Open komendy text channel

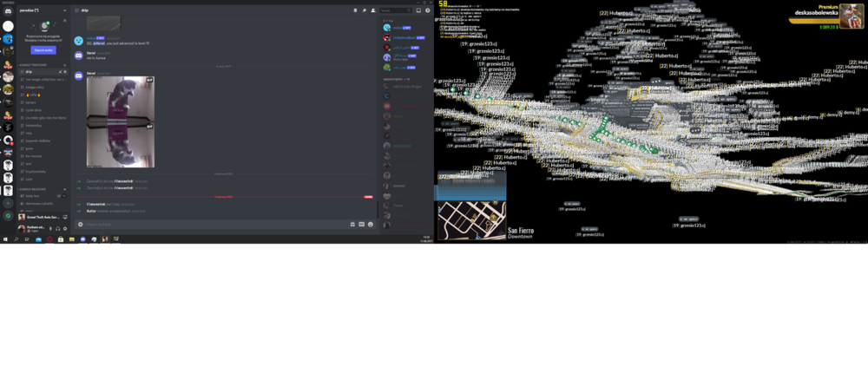43,126
